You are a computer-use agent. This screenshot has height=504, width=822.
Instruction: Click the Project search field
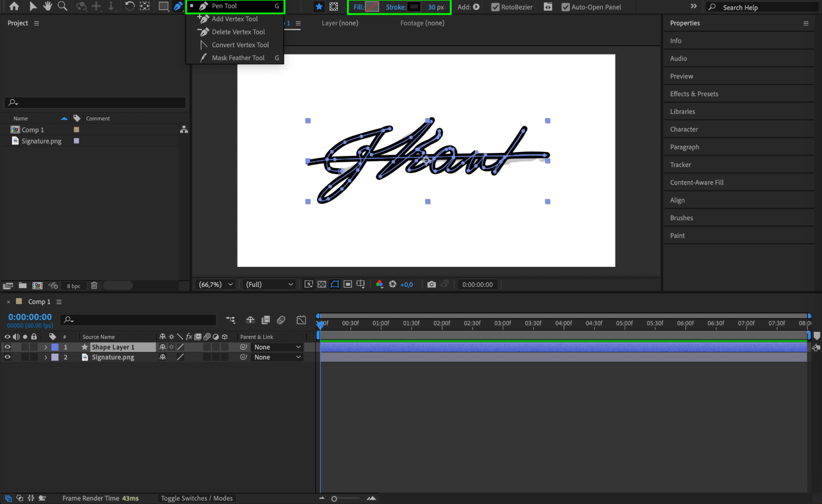(x=95, y=102)
